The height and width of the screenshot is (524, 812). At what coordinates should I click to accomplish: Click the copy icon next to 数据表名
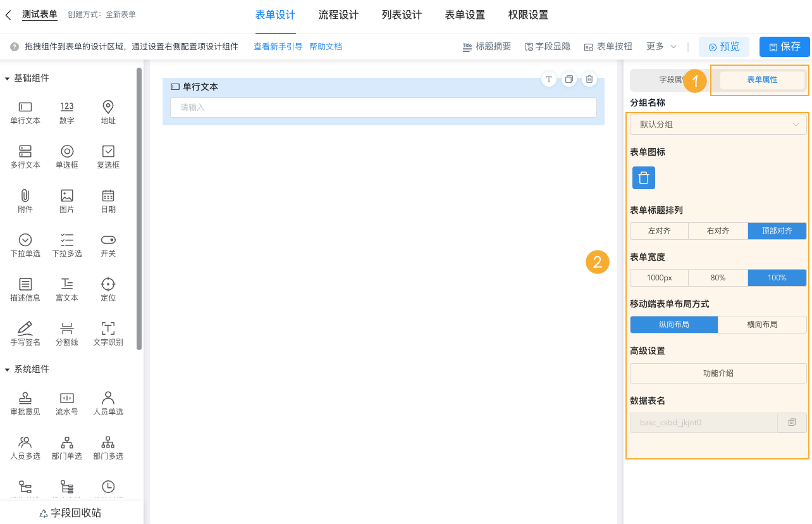pyautogui.click(x=792, y=421)
